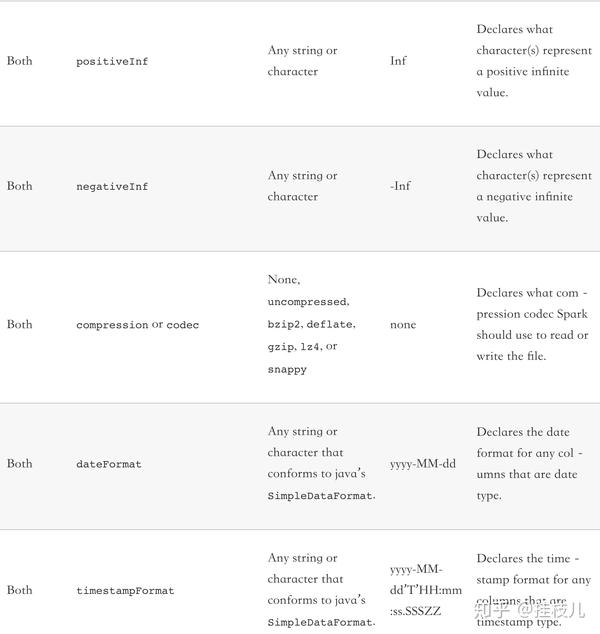Select the compression or codec key text
Screen dimensions: 600x634
[x=137, y=325]
